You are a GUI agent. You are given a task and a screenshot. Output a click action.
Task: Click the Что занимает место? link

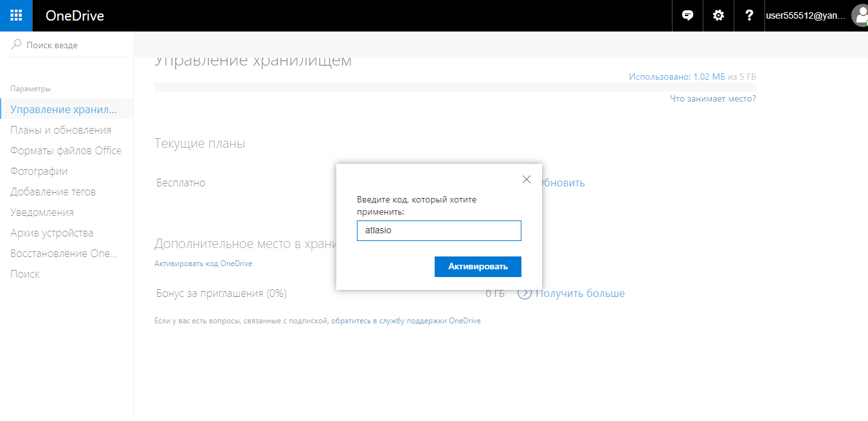click(712, 98)
